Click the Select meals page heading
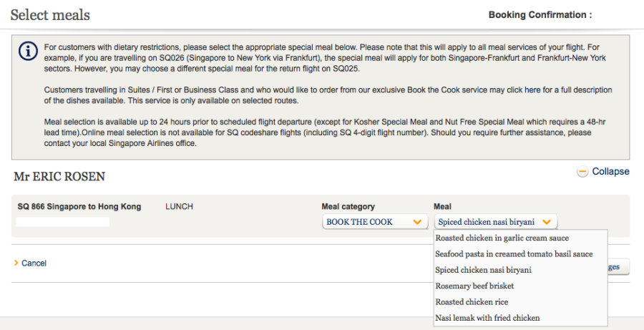 [50, 15]
